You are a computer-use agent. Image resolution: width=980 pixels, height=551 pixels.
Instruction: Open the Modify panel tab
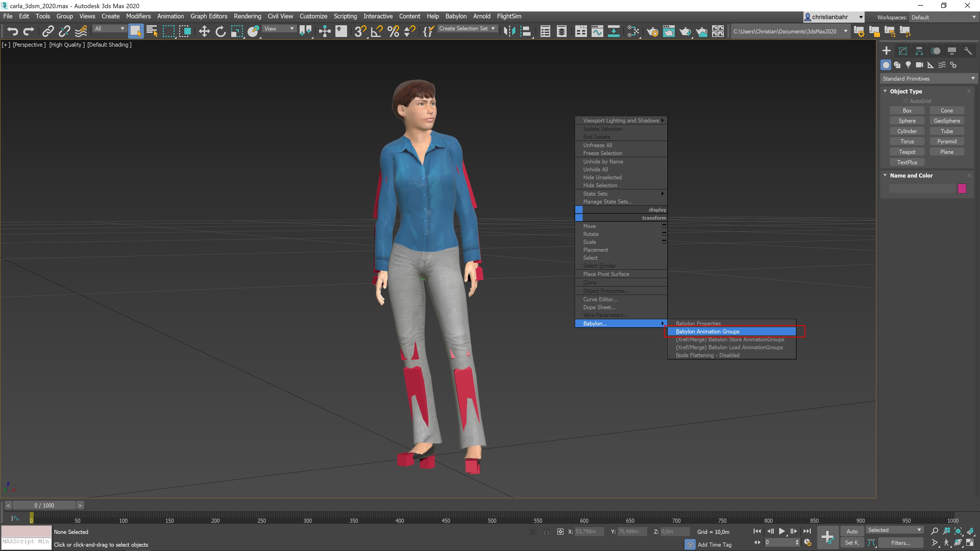click(903, 51)
